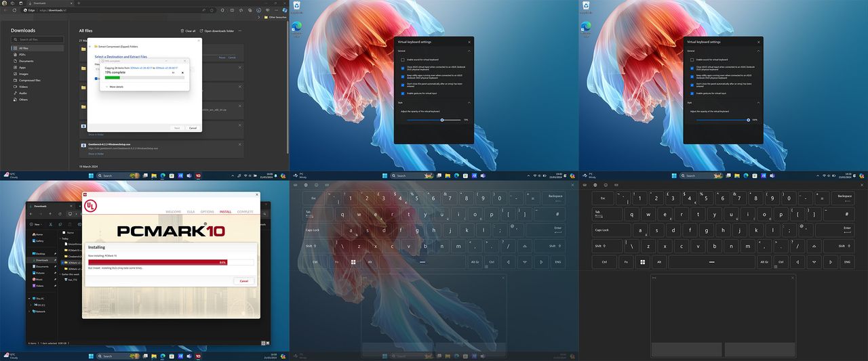Viewport: 868px width, 361px height.
Task: Cancel the 19% complete file copy
Action: point(182,72)
